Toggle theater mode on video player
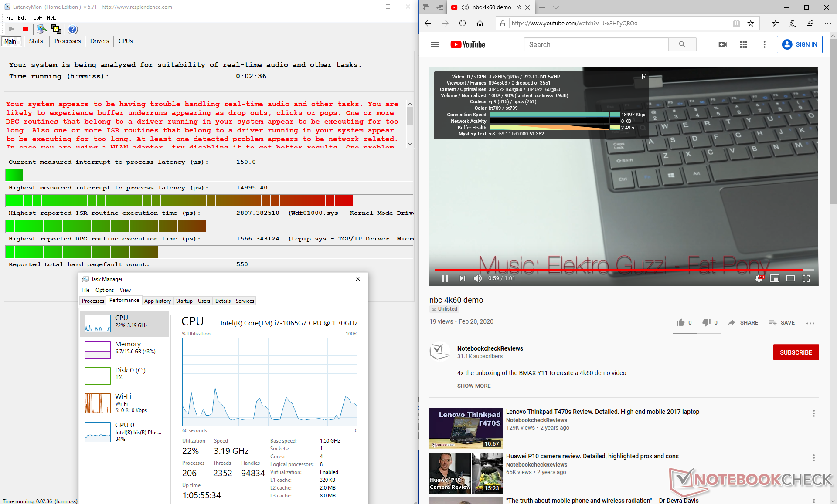Image resolution: width=837 pixels, height=504 pixels. (x=790, y=278)
